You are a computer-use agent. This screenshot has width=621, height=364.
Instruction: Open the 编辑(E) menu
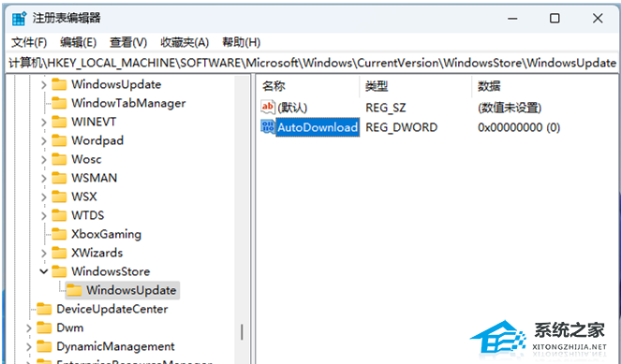pos(79,42)
